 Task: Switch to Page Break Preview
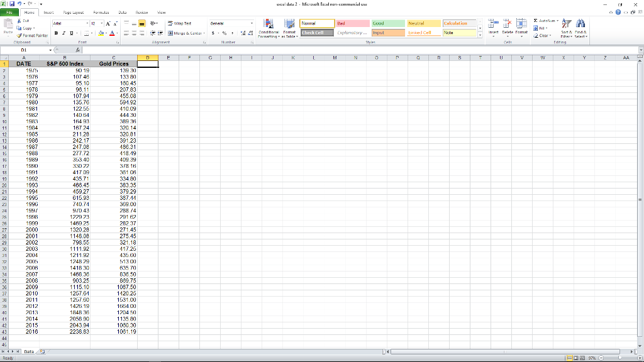pyautogui.click(x=582, y=358)
